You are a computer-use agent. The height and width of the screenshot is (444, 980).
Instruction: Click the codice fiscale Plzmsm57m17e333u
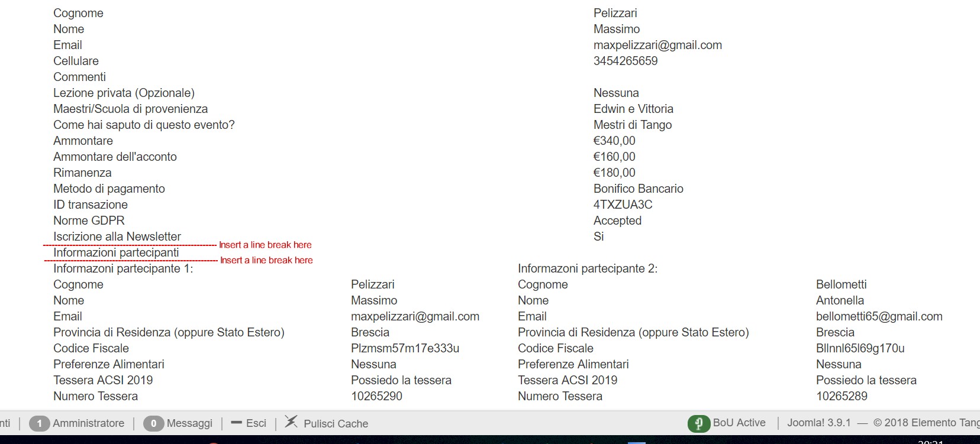(405, 348)
